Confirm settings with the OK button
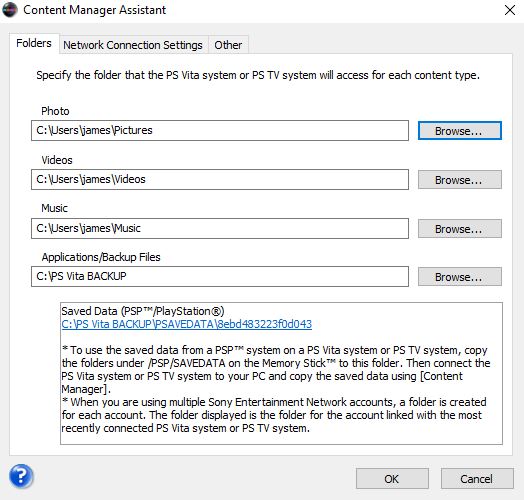 (x=392, y=479)
